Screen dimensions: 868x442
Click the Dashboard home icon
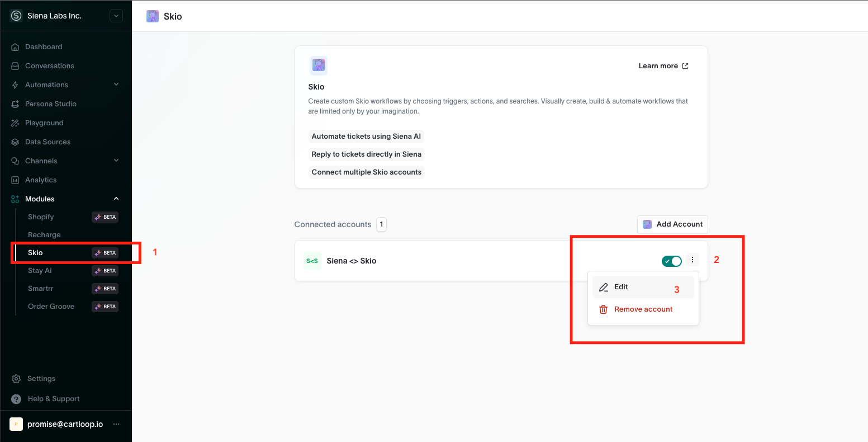point(16,47)
